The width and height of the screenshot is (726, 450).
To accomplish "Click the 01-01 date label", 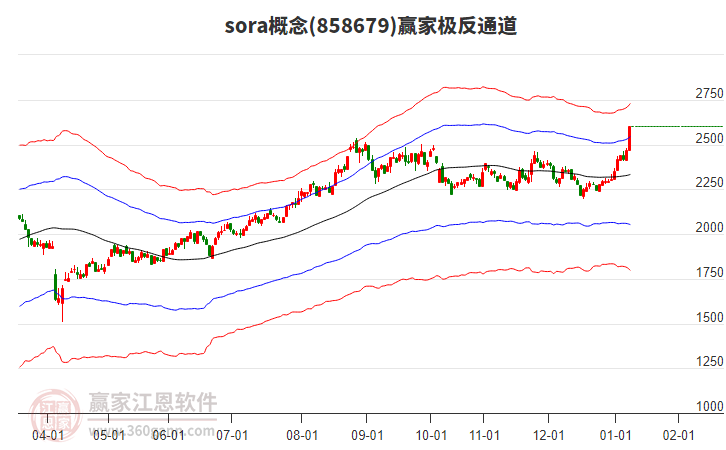I will [x=615, y=436].
